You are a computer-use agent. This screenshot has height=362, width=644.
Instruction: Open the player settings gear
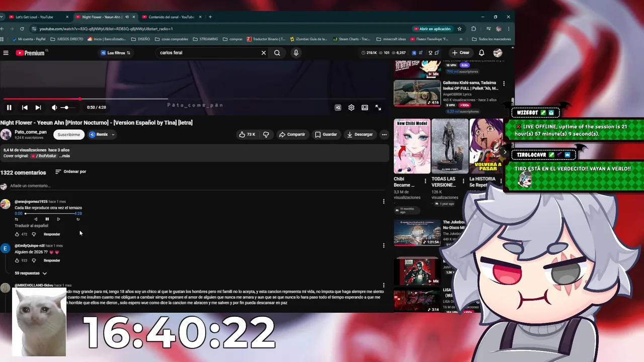pyautogui.click(x=351, y=107)
